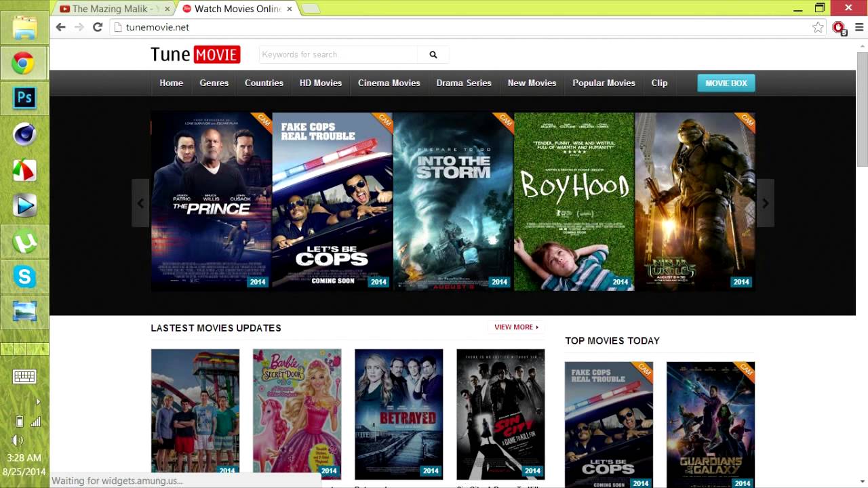This screenshot has height=488, width=868.
Task: Click the tunemovie.net address bar
Action: (x=461, y=27)
